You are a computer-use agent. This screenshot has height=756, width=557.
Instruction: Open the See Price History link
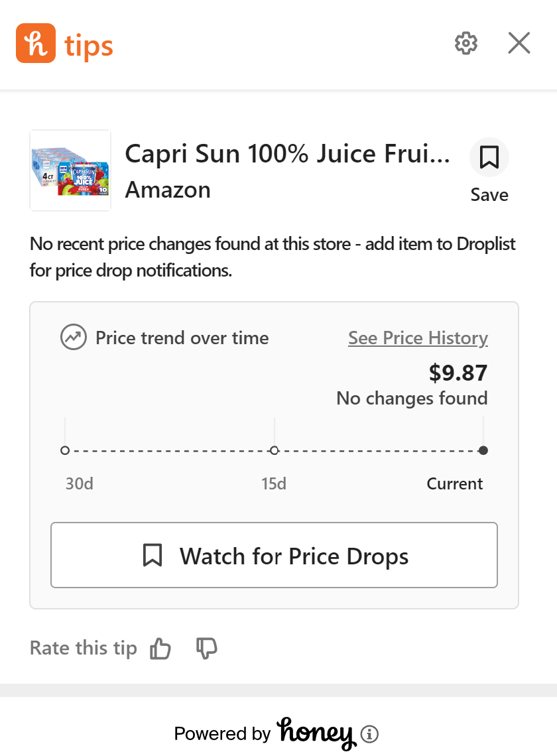point(418,338)
